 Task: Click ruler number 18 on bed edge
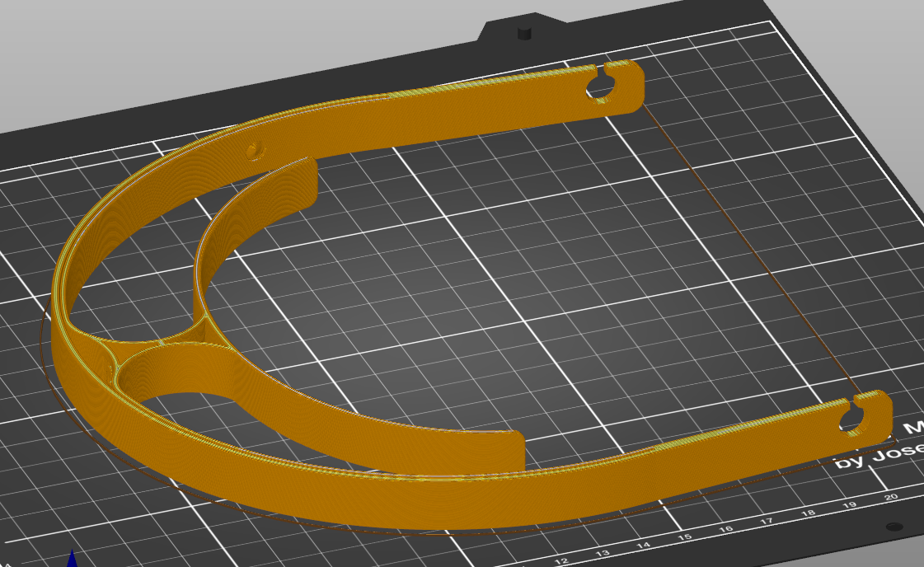(809, 513)
